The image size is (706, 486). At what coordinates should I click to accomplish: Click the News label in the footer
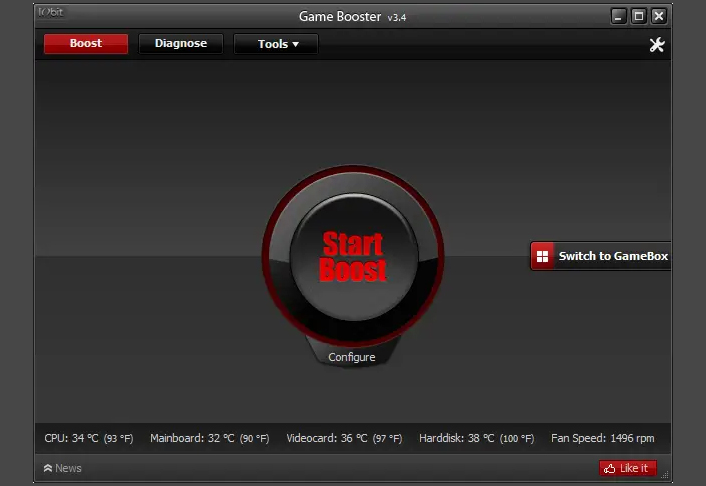coord(68,468)
